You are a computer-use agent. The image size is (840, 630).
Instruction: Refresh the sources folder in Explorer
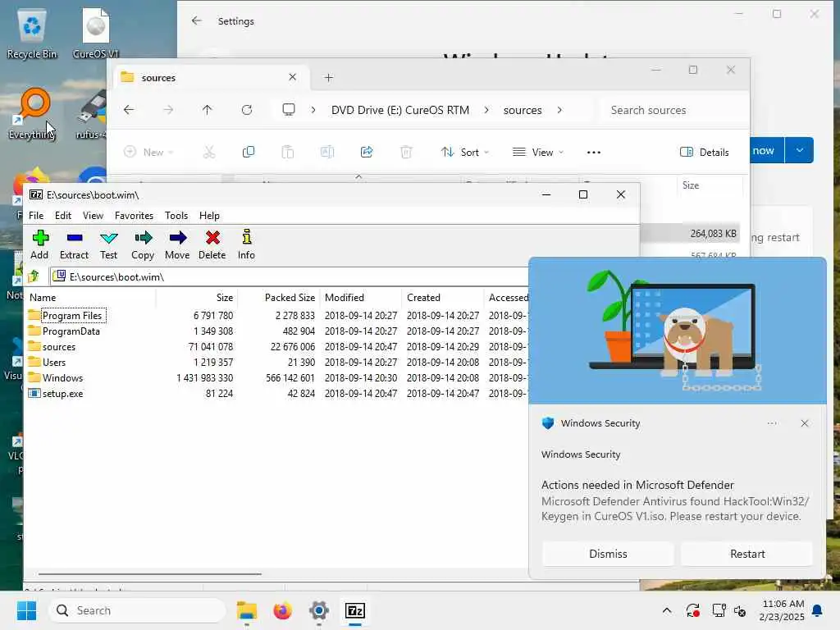[247, 110]
